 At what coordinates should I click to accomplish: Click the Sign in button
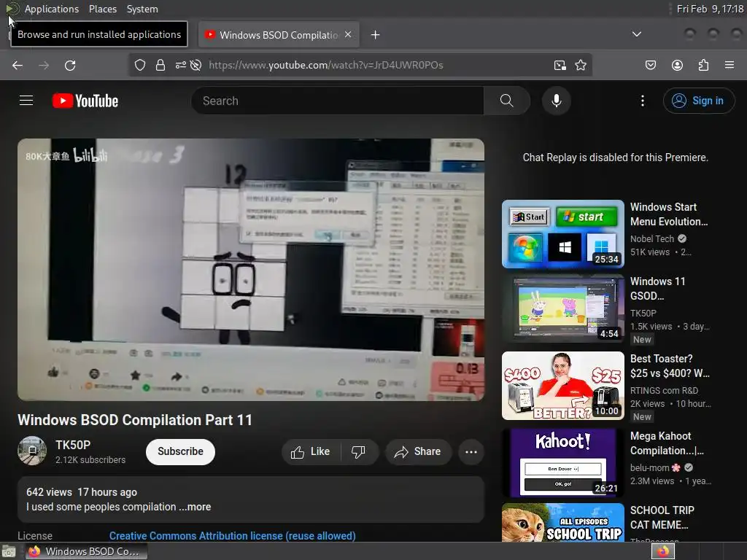point(699,101)
